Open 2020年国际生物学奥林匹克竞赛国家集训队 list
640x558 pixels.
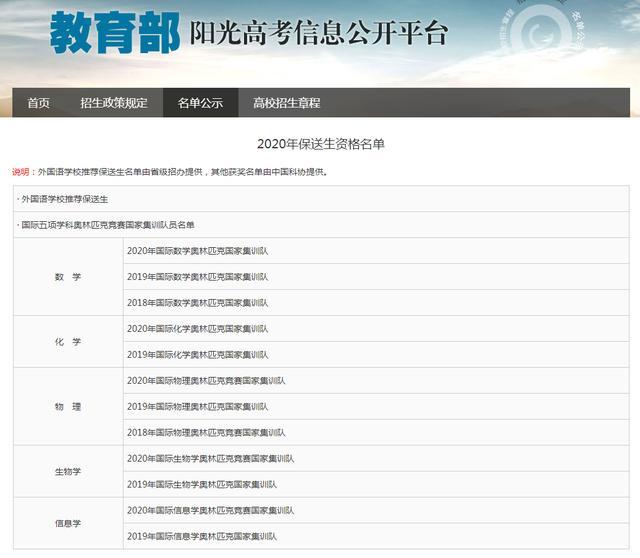coord(211,458)
